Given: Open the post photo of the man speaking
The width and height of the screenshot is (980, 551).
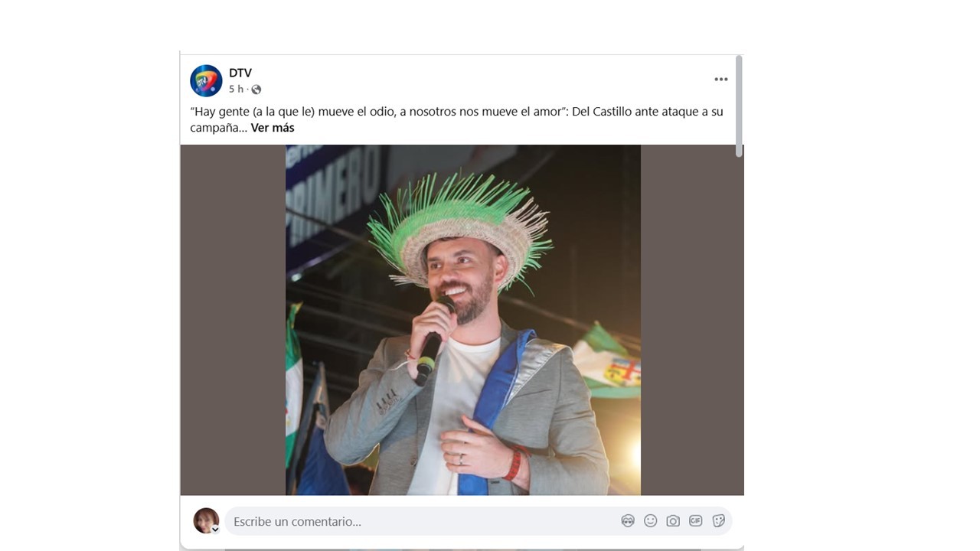Looking at the screenshot, I should (x=463, y=320).
